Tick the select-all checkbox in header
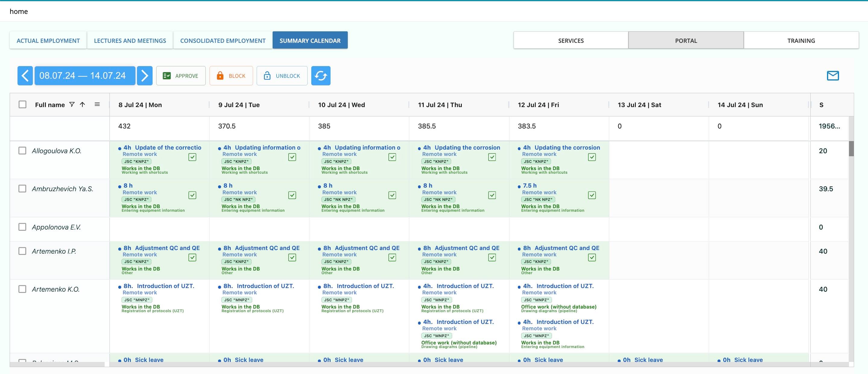868x374 pixels. 23,104
